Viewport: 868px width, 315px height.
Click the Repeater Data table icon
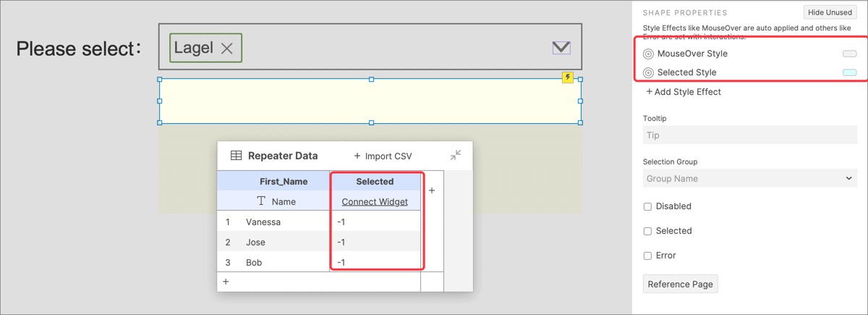point(237,156)
